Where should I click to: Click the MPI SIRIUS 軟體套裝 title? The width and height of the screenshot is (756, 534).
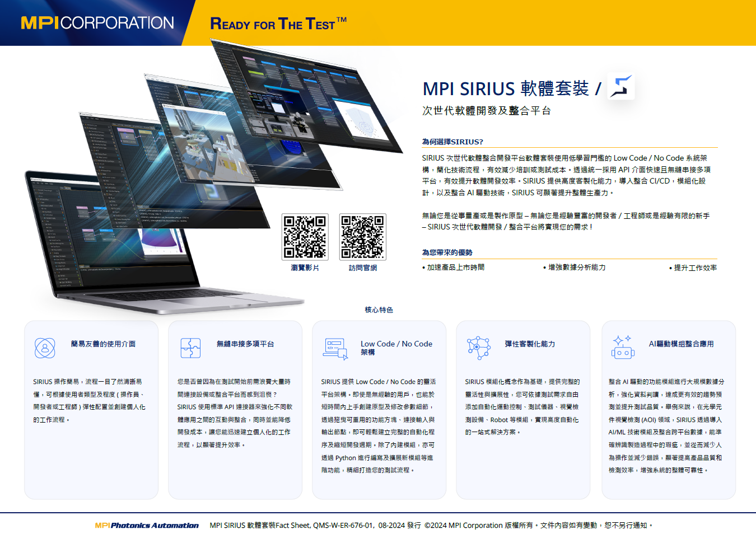[512, 88]
